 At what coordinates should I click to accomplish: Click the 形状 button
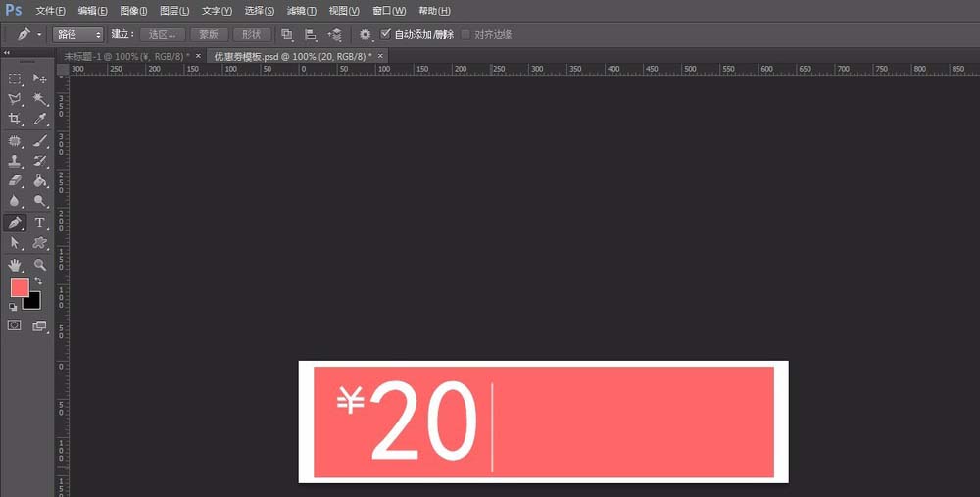252,35
